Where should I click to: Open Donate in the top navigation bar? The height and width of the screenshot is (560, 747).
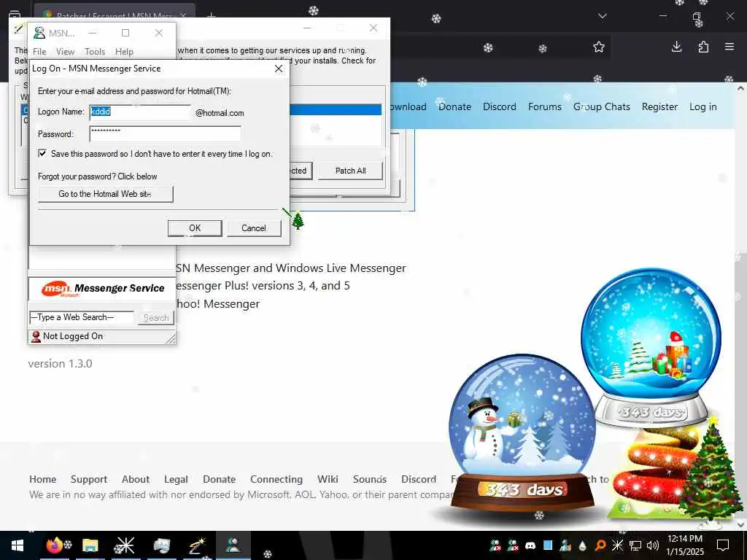454,106
